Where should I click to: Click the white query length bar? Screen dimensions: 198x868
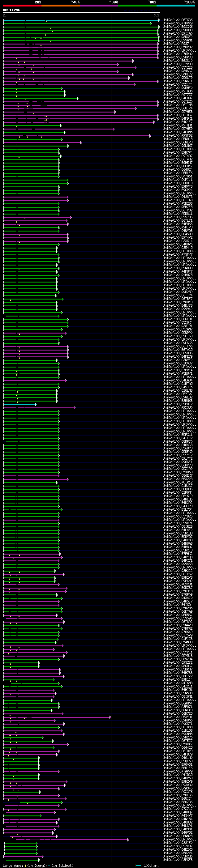click(82, 13)
